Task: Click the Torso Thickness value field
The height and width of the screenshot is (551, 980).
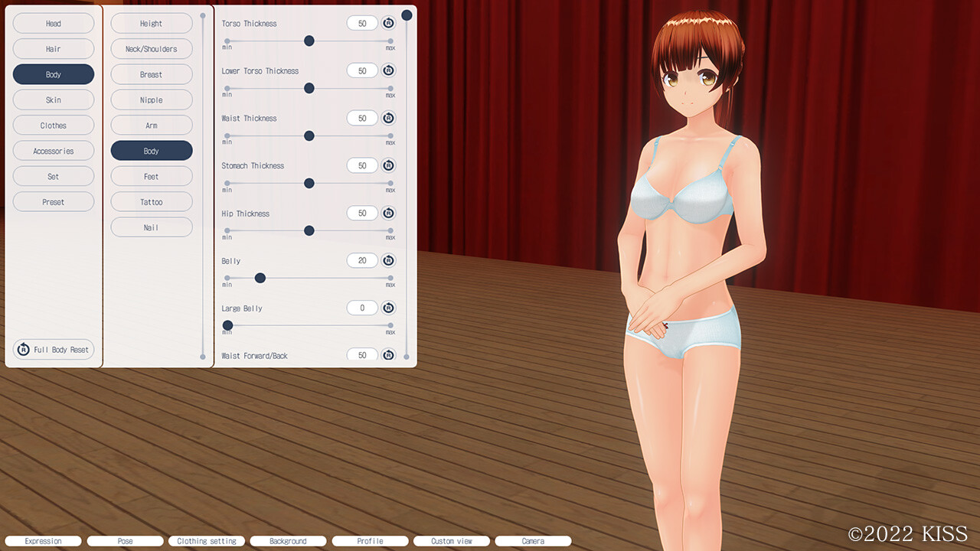Action: (362, 24)
